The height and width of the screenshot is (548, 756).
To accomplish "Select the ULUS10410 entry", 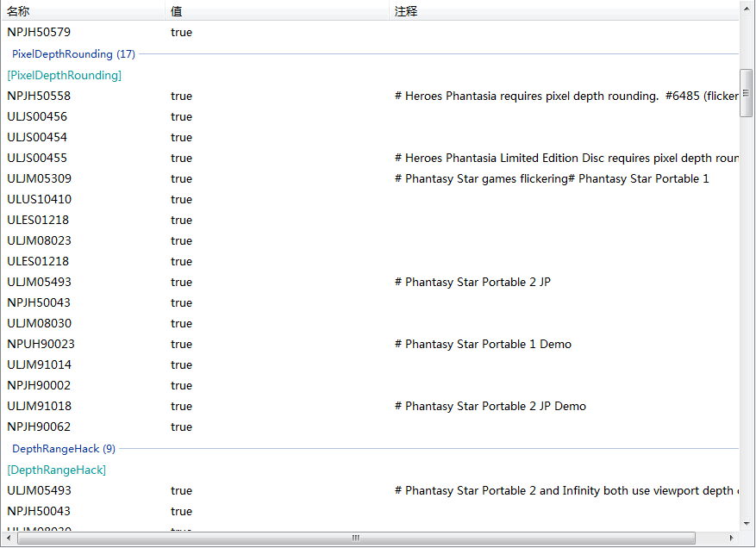I will click(39, 200).
